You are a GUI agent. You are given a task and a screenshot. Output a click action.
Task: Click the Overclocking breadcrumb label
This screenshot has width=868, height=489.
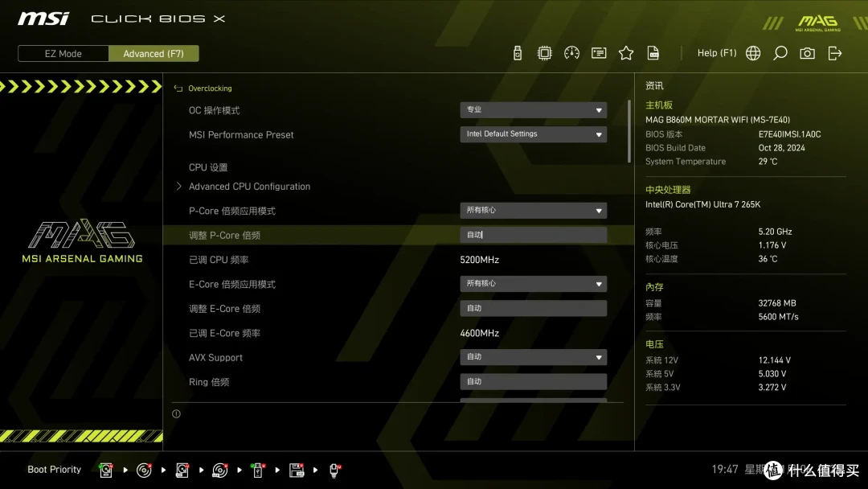(x=210, y=88)
